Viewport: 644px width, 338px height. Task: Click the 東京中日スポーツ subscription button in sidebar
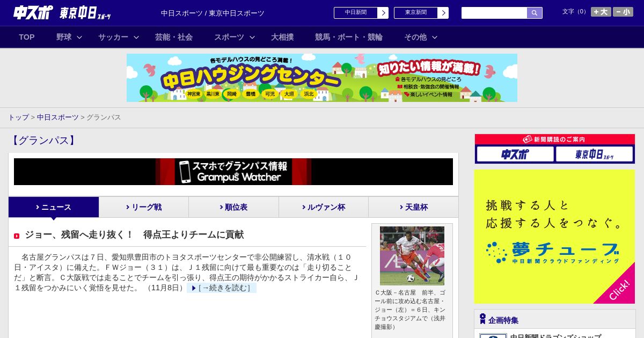(x=595, y=155)
